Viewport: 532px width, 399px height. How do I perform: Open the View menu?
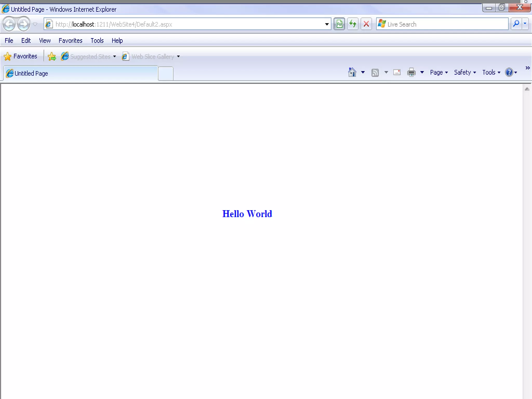pyautogui.click(x=45, y=41)
